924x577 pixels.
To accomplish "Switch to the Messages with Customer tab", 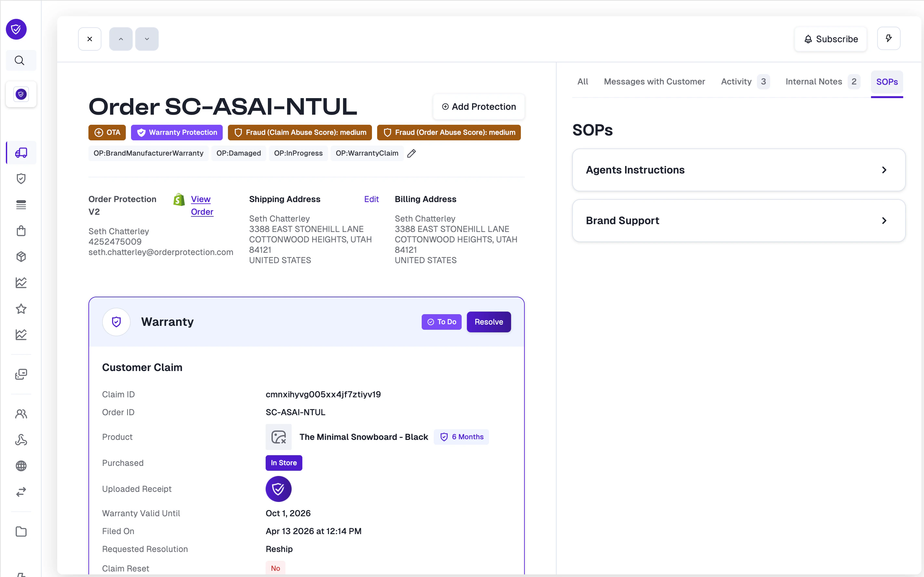I will pyautogui.click(x=654, y=81).
